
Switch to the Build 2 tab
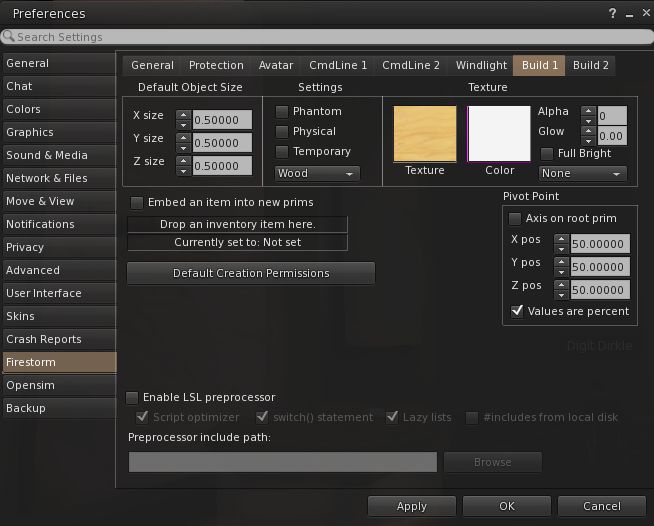point(591,65)
